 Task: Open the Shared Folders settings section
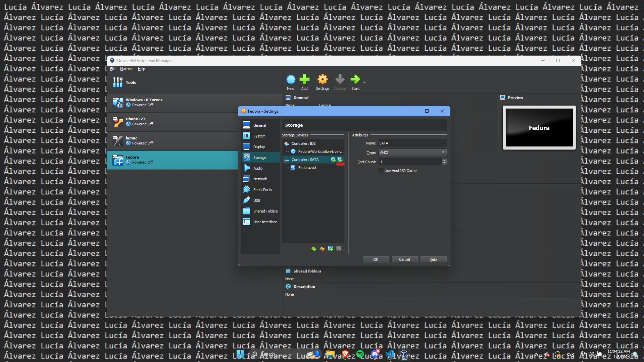(265, 211)
